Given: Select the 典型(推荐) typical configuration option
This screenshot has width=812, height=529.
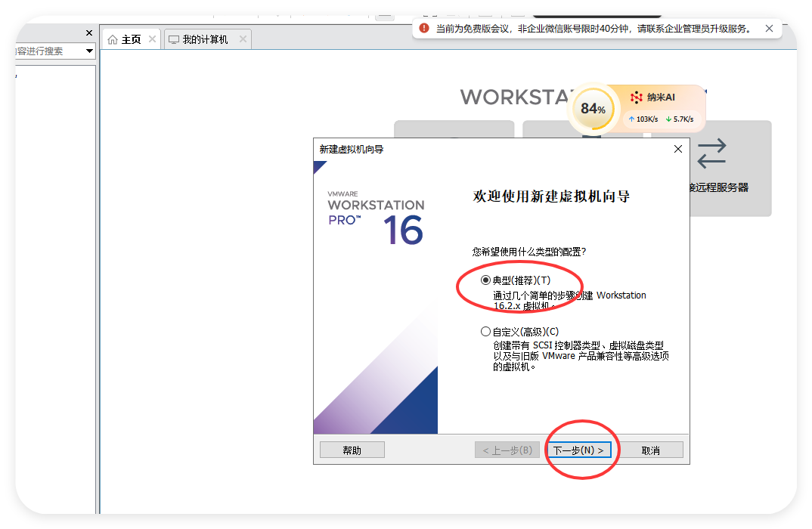Looking at the screenshot, I should [x=485, y=279].
